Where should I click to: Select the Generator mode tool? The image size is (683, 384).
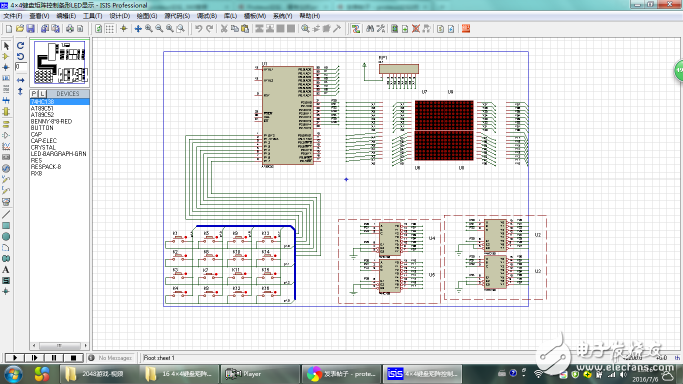click(x=6, y=168)
